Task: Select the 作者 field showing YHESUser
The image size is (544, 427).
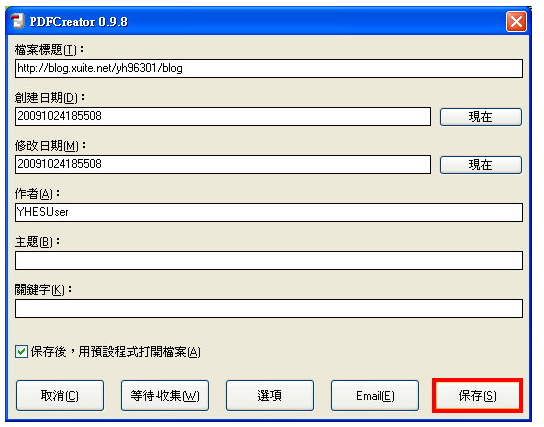Action: 269,212
